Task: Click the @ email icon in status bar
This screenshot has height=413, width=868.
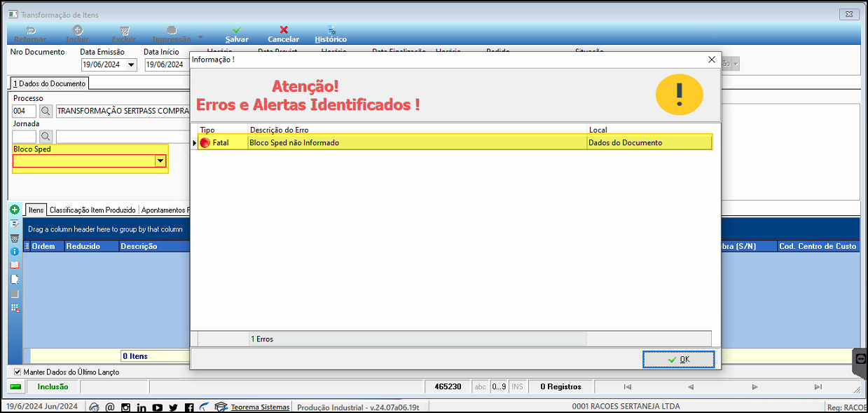Action: pyautogui.click(x=110, y=407)
